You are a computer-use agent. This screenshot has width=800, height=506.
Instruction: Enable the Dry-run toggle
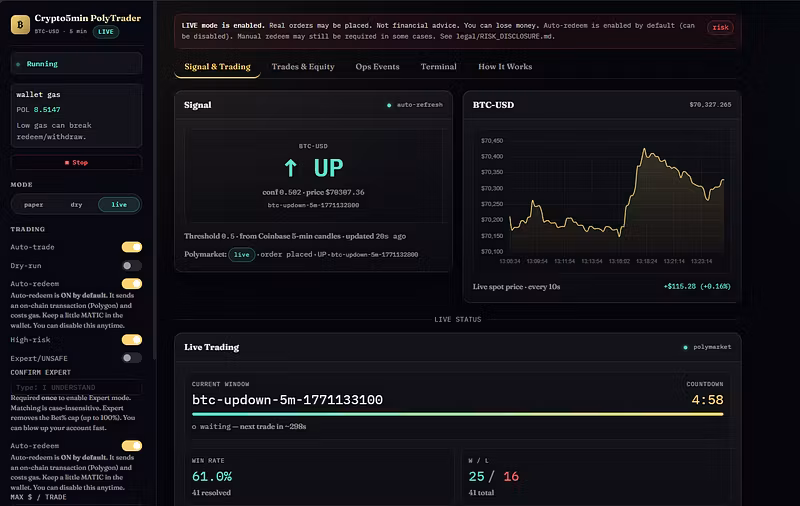pyautogui.click(x=132, y=266)
